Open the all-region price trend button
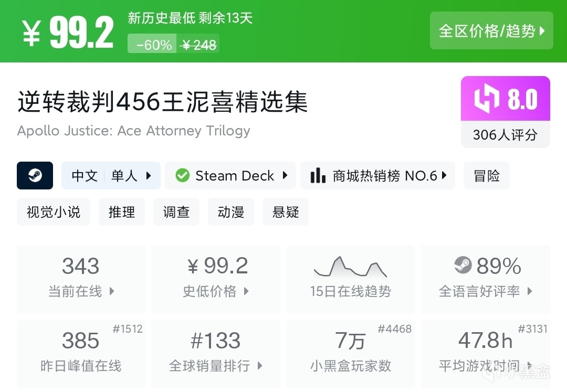 point(491,31)
